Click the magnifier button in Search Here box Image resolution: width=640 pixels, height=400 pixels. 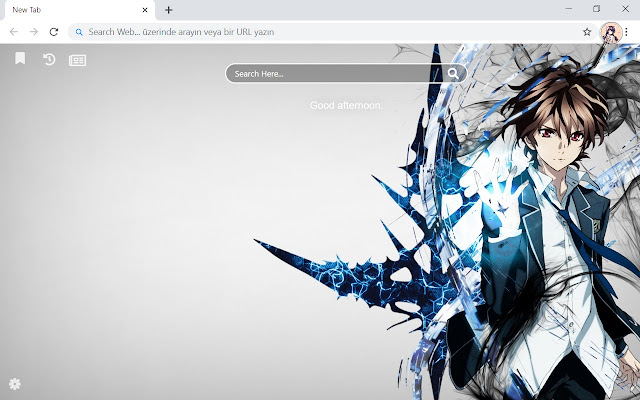[x=453, y=73]
